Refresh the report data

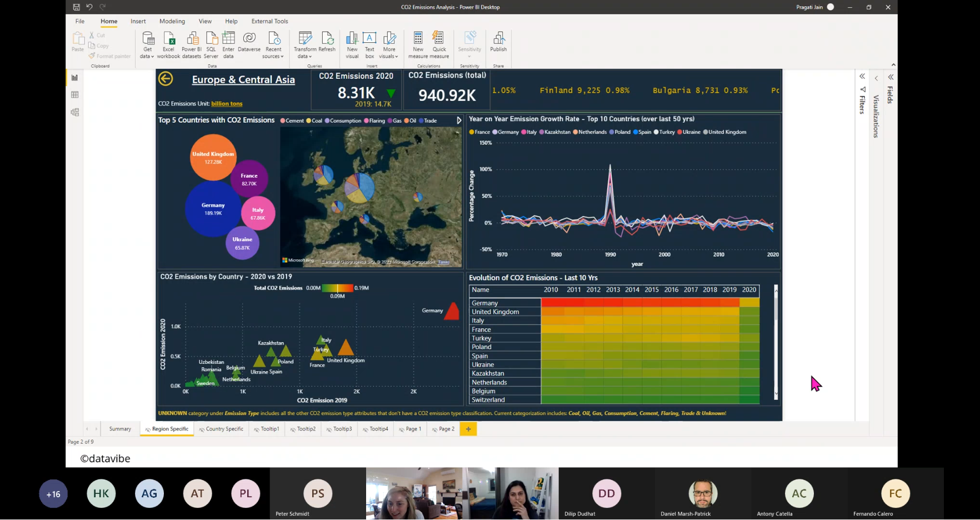click(x=328, y=43)
